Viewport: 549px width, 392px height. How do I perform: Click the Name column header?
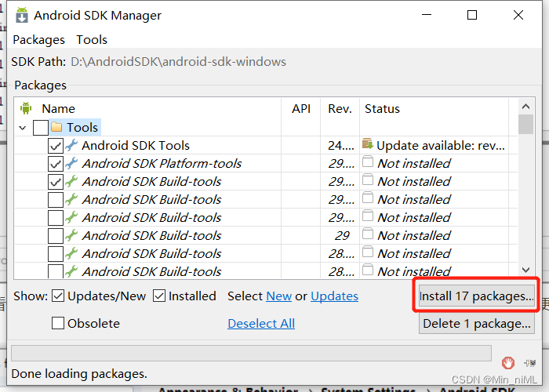pos(58,108)
